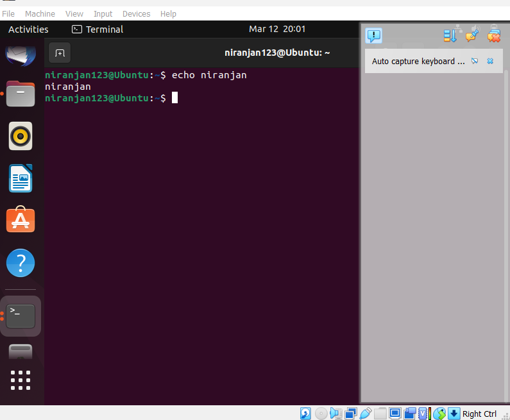Click the new terminal tab button
The image size is (510, 420).
click(x=60, y=53)
